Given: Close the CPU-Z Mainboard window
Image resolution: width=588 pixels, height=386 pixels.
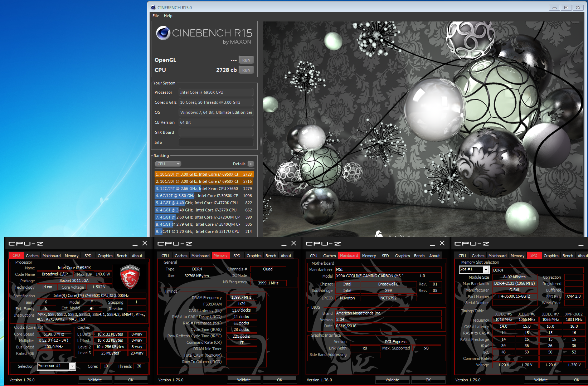Looking at the screenshot, I should coord(442,243).
